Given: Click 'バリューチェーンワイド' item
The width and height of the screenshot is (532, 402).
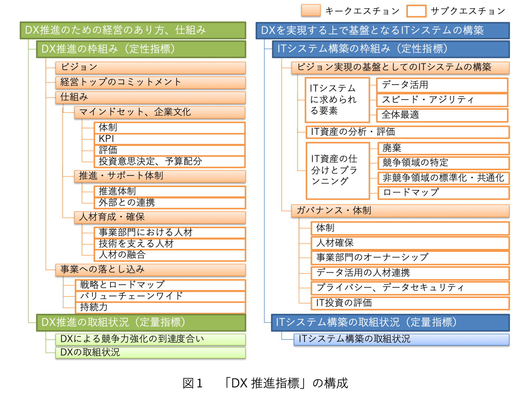Looking at the screenshot, I should tap(160, 297).
